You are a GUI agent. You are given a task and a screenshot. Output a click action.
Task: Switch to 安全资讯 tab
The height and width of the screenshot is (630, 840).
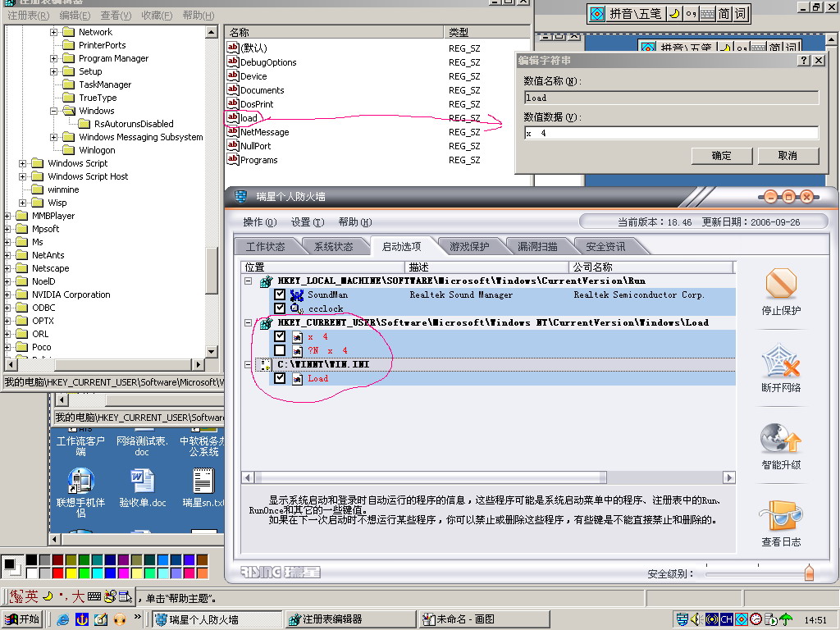pyautogui.click(x=605, y=246)
